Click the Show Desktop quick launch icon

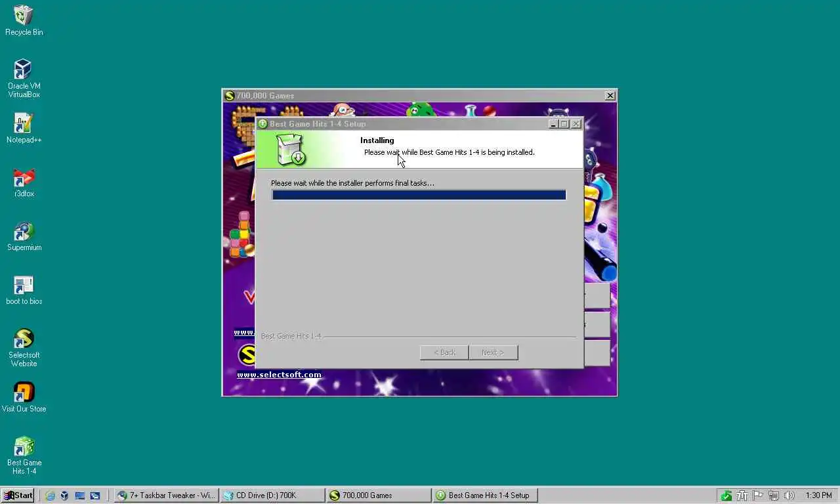tap(79, 495)
